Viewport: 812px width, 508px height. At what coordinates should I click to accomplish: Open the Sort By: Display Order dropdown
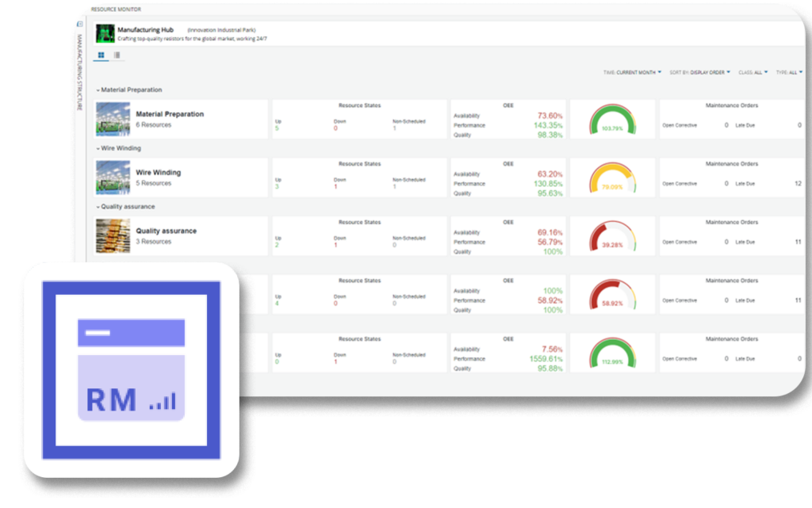[699, 72]
